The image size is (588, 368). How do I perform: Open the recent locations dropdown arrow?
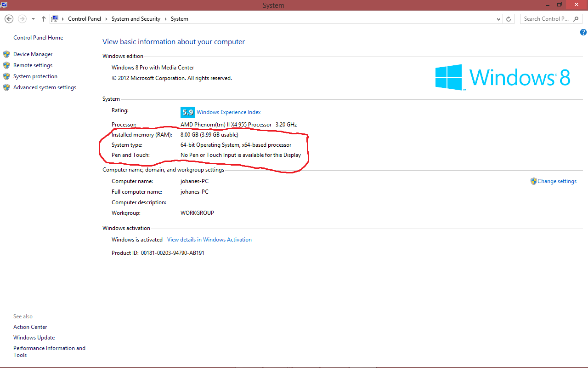(x=33, y=18)
